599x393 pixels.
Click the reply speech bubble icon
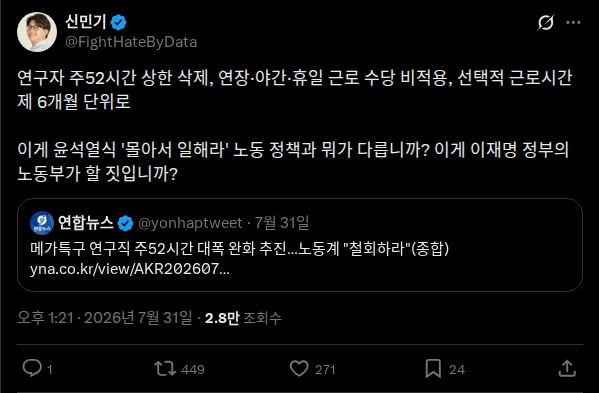[32, 369]
